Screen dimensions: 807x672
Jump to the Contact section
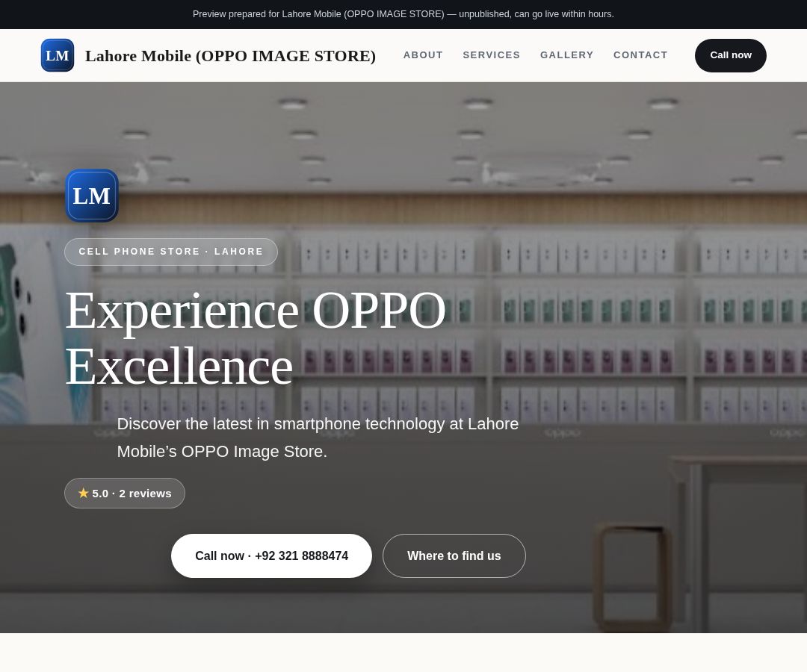pyautogui.click(x=640, y=55)
